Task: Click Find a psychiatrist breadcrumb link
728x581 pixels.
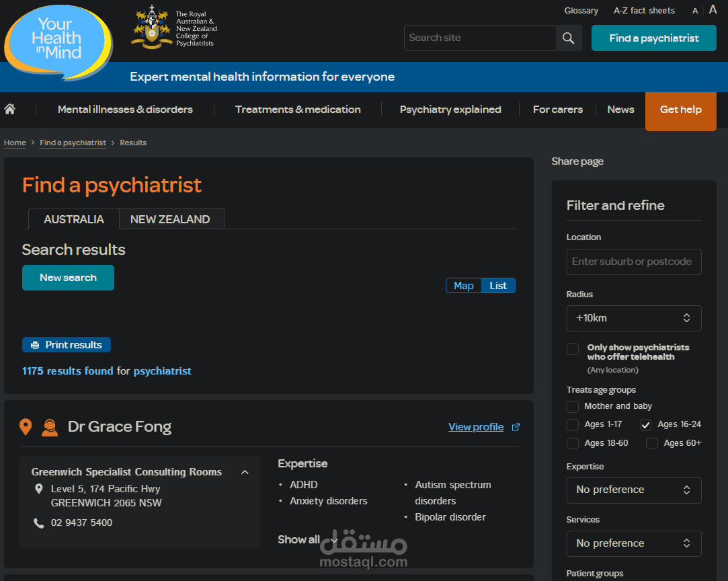Action: coord(73,143)
